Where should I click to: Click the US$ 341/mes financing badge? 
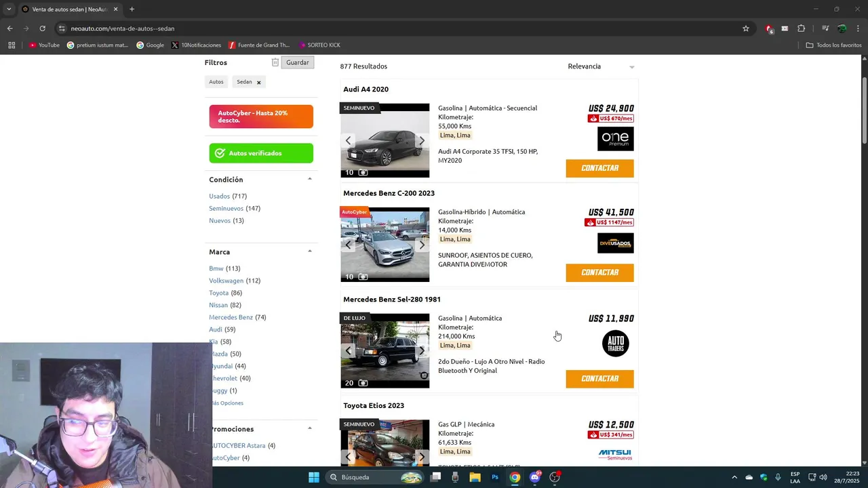click(x=611, y=434)
